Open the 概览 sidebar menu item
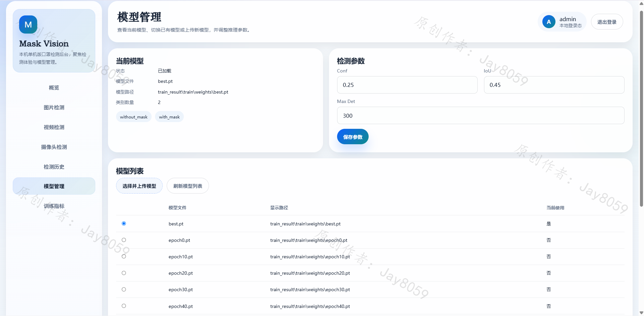This screenshot has width=644, height=316. pos(54,88)
